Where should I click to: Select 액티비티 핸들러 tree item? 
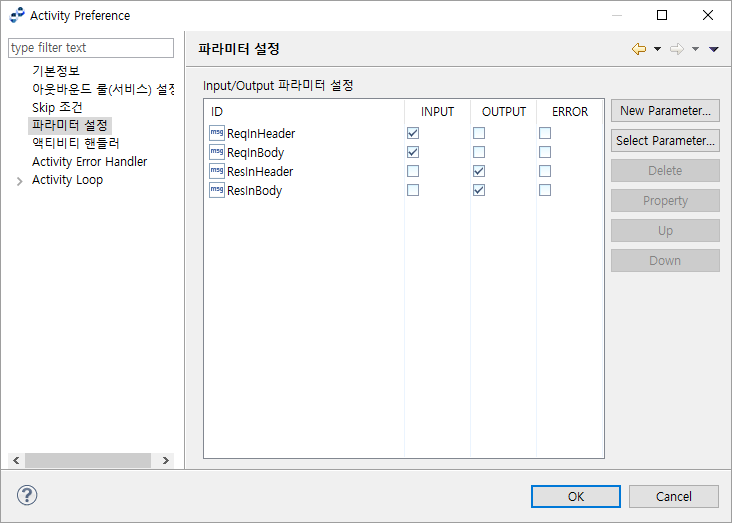coord(76,143)
